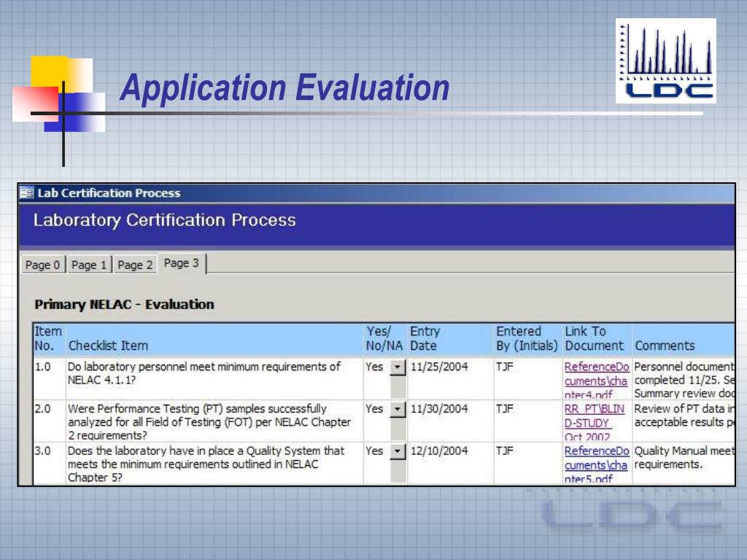
Task: Open Yes/No dropdown for item 2.0
Action: coord(398,409)
